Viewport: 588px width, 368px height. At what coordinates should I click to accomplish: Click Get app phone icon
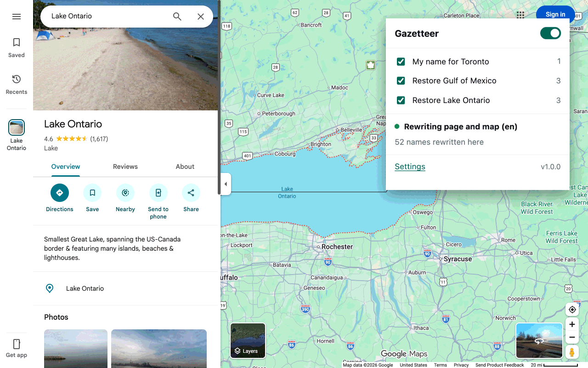click(17, 344)
